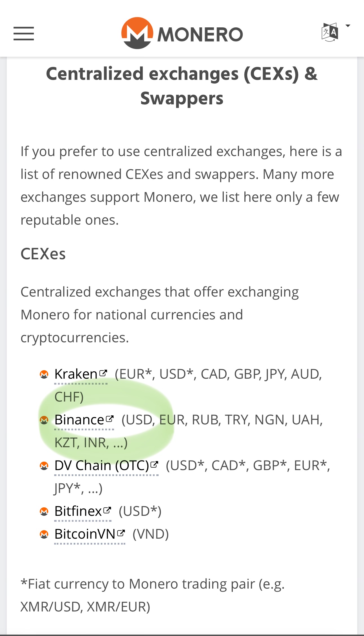This screenshot has height=636, width=364.
Task: Tap external-link icon next to Bitfinex
Action: tap(107, 510)
